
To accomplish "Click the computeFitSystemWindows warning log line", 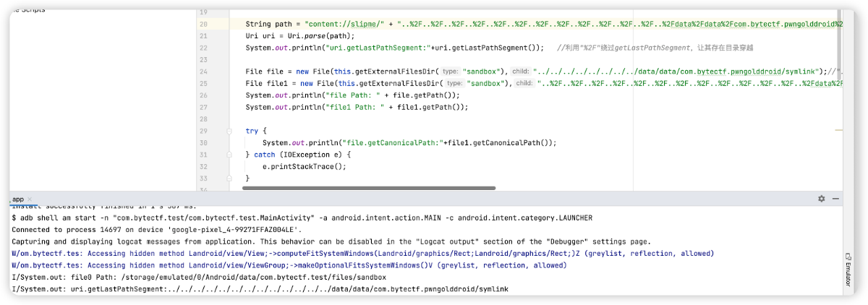I will (x=362, y=254).
